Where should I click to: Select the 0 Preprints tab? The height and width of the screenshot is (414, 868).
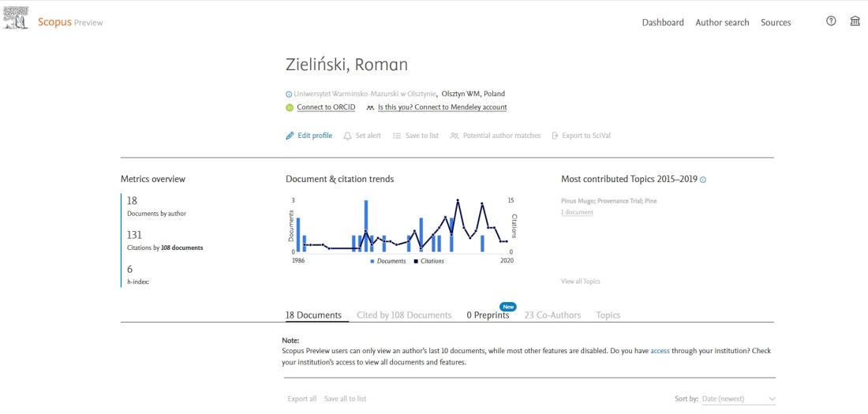point(488,315)
